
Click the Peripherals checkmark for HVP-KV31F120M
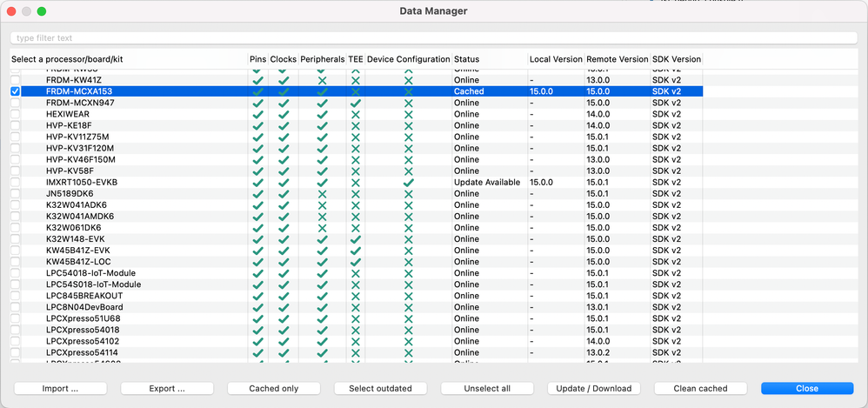tap(322, 149)
